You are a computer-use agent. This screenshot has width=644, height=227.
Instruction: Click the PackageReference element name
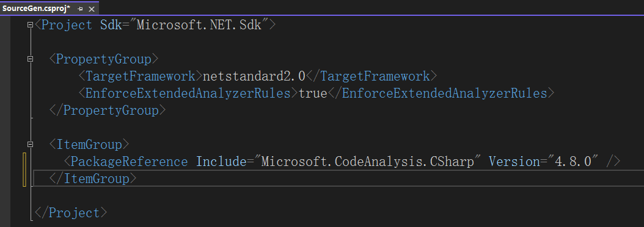129,161
